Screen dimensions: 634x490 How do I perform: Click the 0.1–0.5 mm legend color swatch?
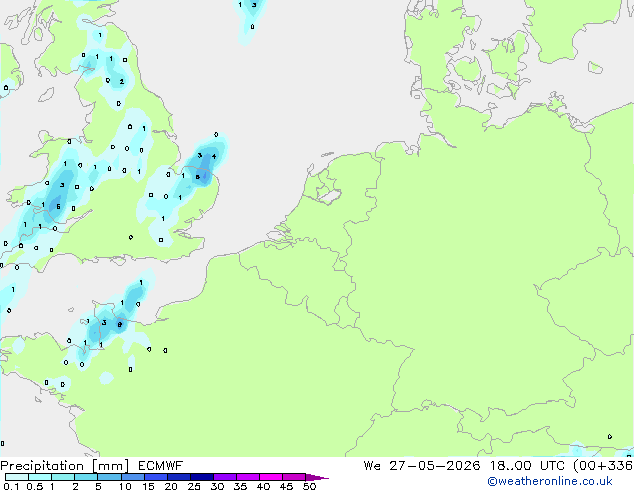tap(17, 477)
